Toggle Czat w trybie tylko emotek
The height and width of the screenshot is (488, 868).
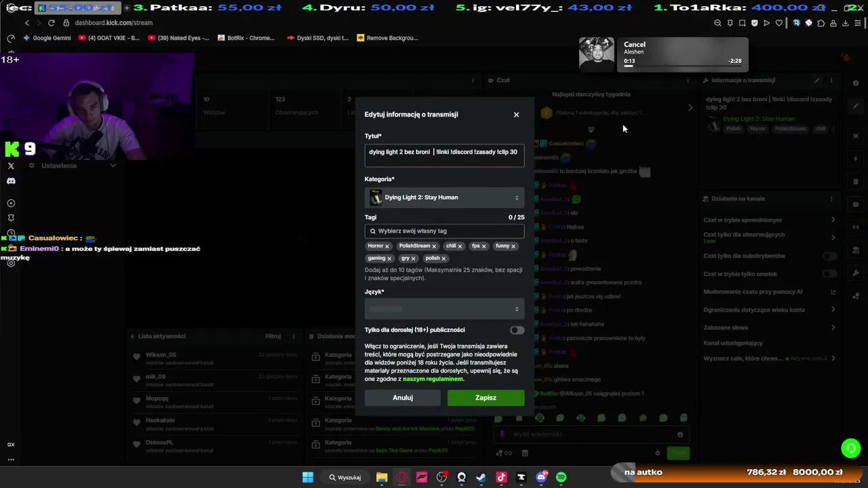tap(829, 274)
